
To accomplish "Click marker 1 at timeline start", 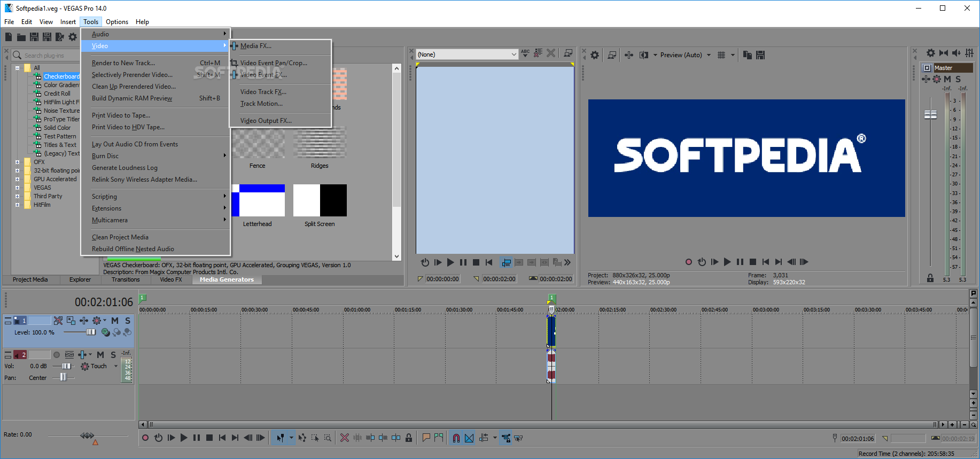I will point(143,298).
